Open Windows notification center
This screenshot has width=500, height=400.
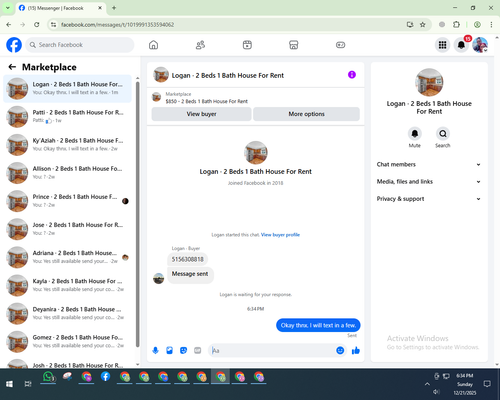point(487,384)
